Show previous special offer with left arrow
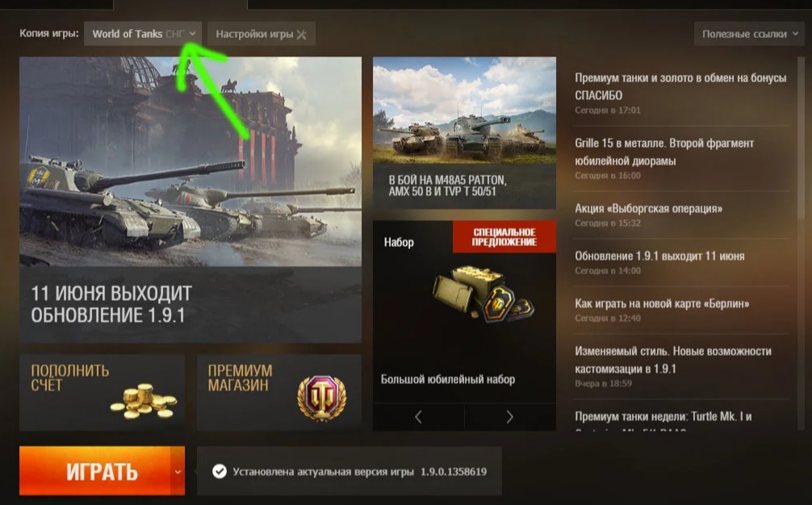812x505 pixels. tap(418, 416)
